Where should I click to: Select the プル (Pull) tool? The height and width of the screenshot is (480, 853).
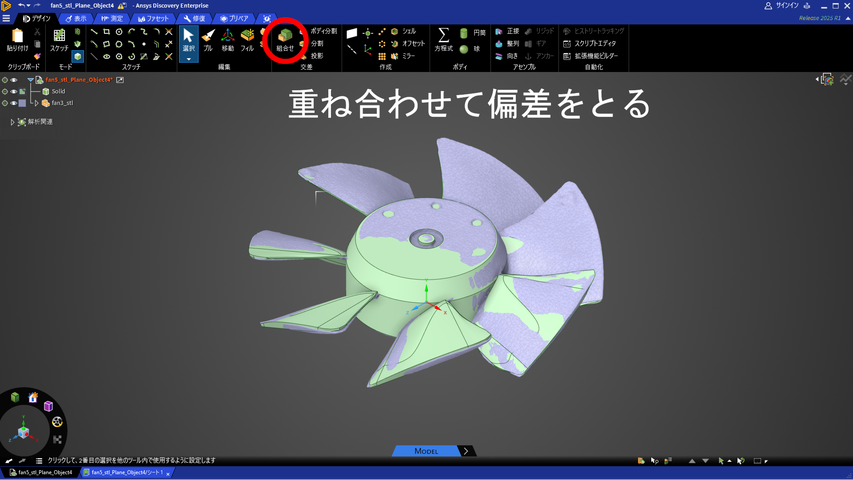[x=208, y=40]
